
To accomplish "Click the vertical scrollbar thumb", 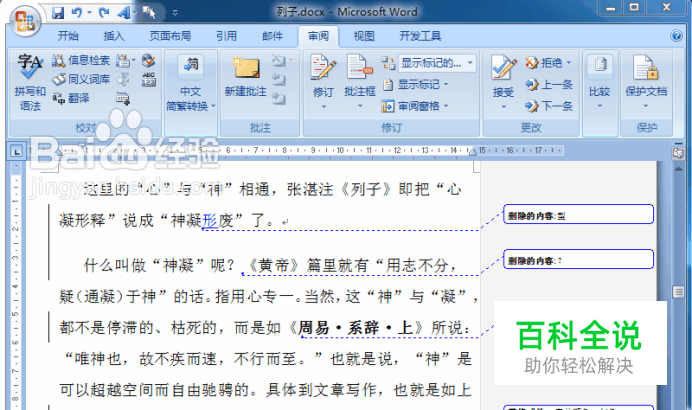I will pyautogui.click(x=678, y=292).
